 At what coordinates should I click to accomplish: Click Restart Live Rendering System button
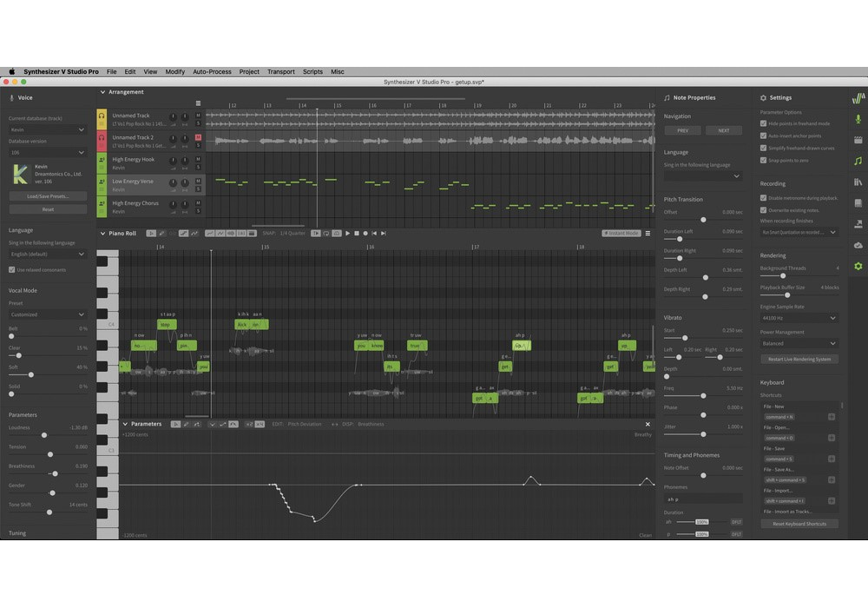click(799, 360)
